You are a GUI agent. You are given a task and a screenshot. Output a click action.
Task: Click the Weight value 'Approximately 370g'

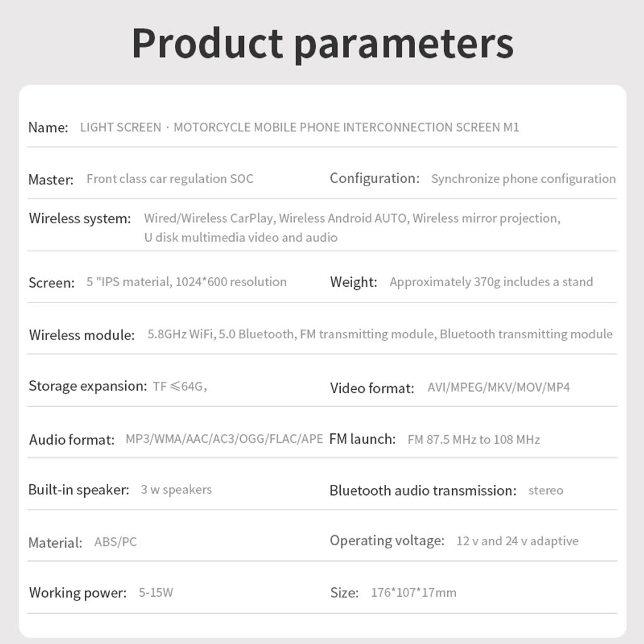pyautogui.click(x=445, y=282)
